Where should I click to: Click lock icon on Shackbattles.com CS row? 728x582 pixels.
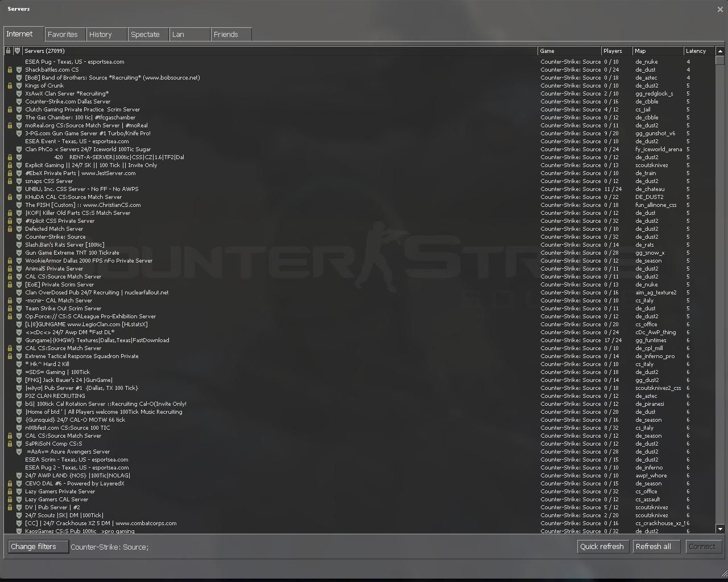10,70
